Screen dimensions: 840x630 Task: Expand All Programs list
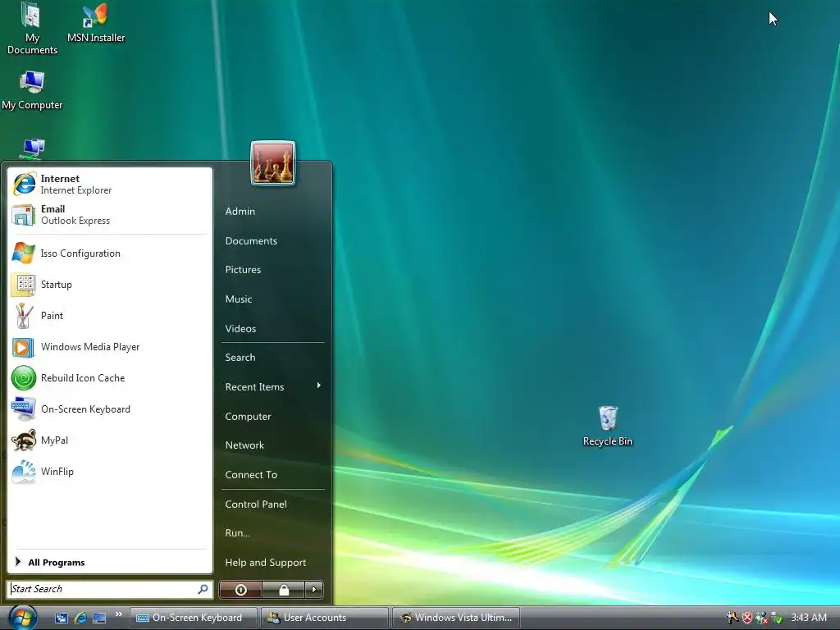point(110,562)
